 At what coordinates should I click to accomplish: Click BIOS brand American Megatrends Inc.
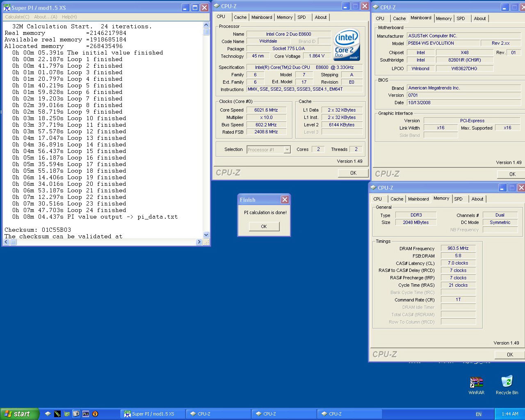click(x=463, y=88)
